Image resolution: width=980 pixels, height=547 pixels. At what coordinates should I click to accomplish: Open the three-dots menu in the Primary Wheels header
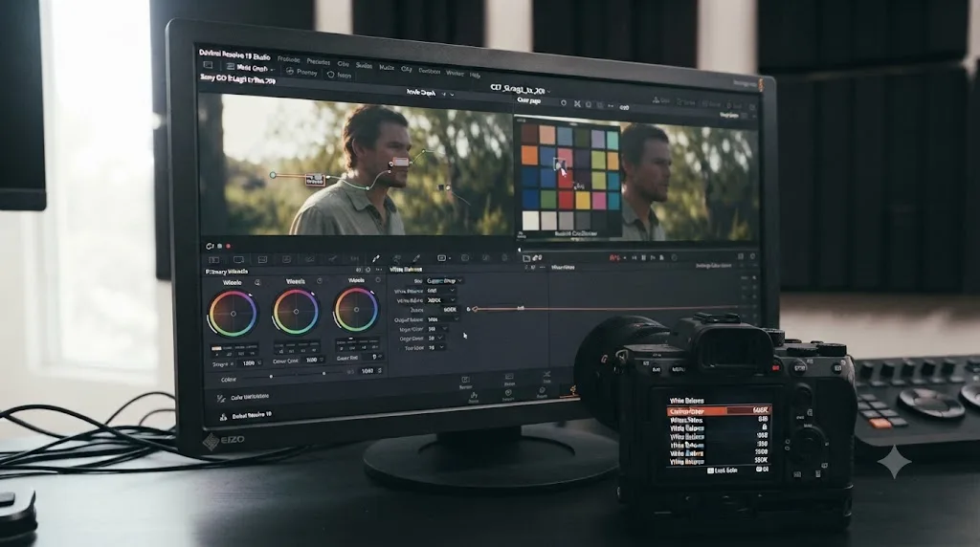pos(377,270)
